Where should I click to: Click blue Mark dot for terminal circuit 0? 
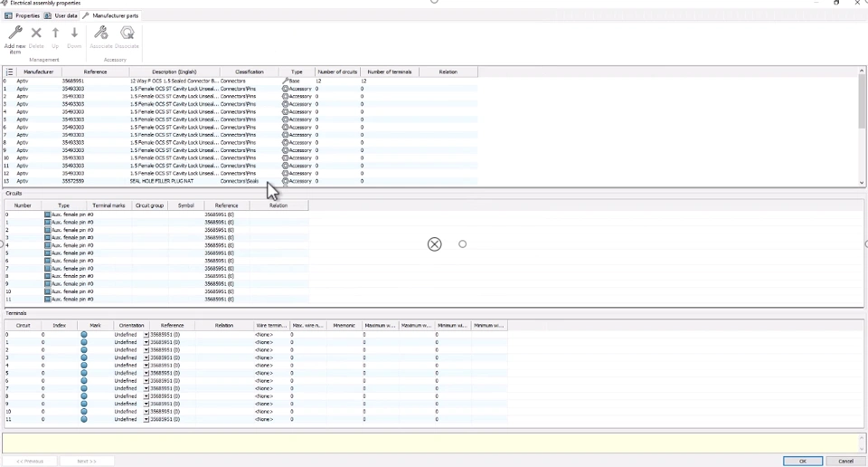tap(83, 335)
